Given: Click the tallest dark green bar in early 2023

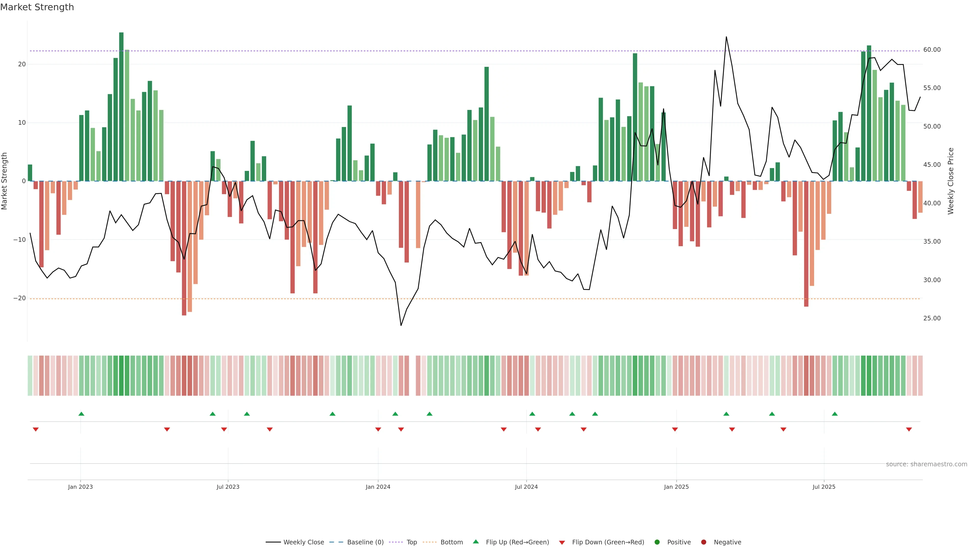Looking at the screenshot, I should coord(121,106).
